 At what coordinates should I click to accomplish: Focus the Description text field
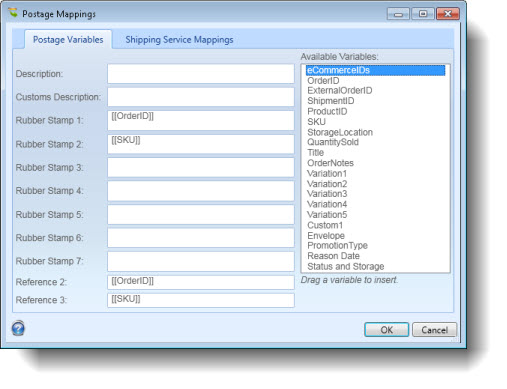tap(201, 74)
